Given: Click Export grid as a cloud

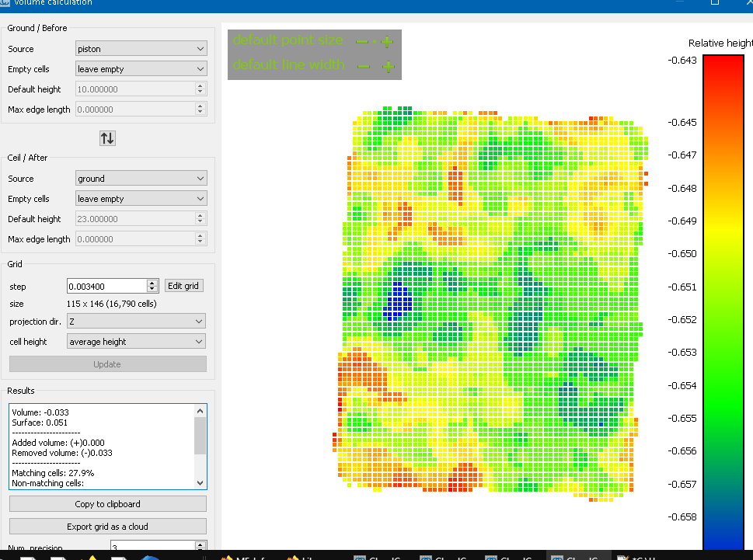Looking at the screenshot, I should point(107,527).
